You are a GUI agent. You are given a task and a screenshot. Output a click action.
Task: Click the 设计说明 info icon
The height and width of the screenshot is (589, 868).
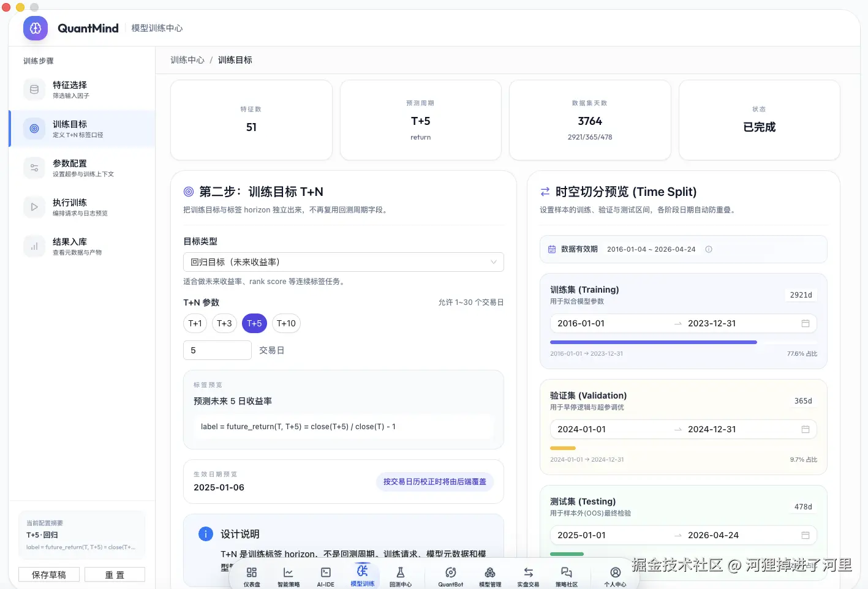pyautogui.click(x=206, y=534)
